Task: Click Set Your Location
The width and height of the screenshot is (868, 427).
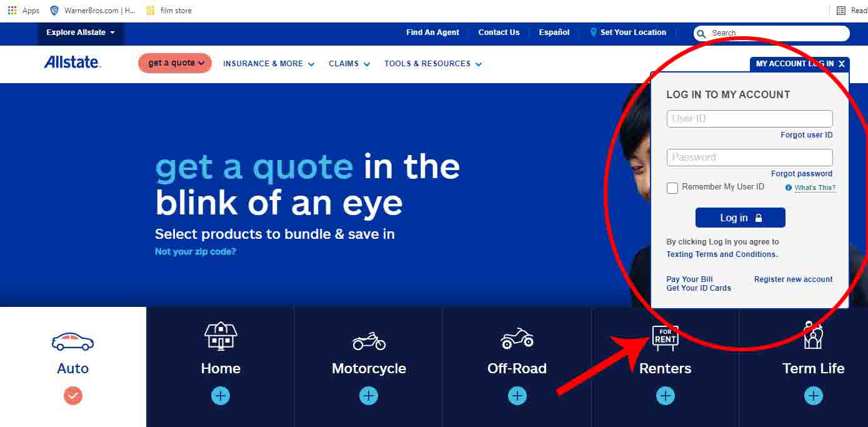Action: coord(633,33)
